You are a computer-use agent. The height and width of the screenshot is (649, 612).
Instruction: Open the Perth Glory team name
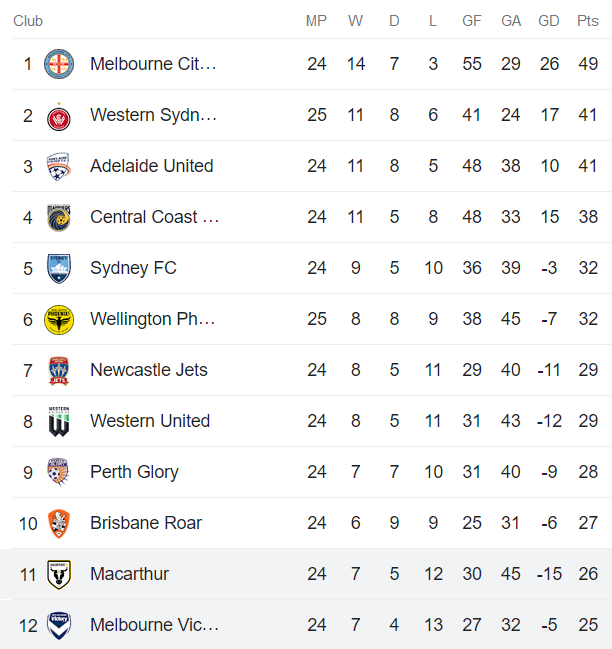click(x=134, y=472)
